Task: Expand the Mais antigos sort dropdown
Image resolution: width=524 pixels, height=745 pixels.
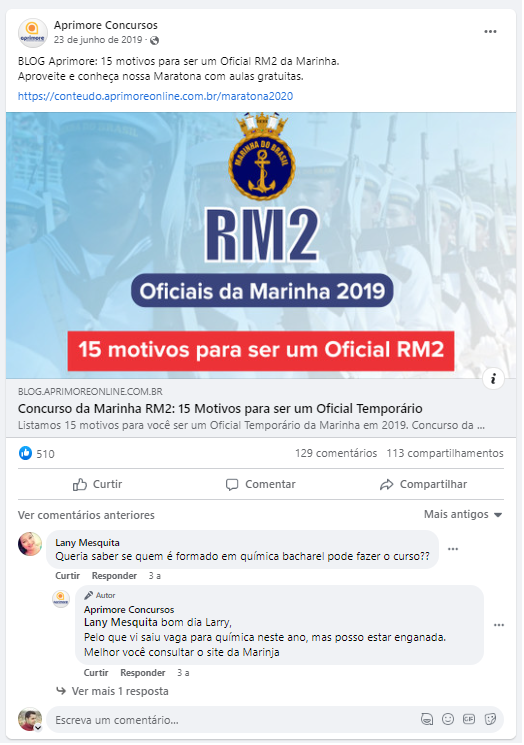Action: 463,515
